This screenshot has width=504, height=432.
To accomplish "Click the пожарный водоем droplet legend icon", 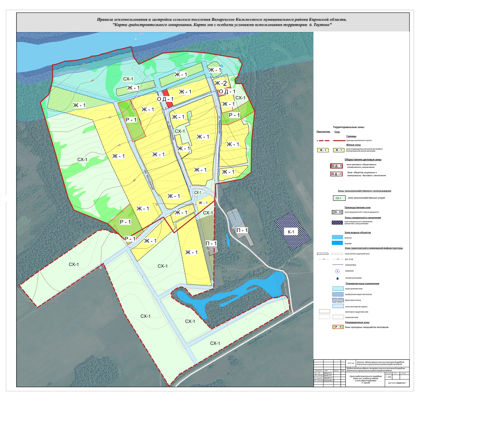I will coord(337,278).
